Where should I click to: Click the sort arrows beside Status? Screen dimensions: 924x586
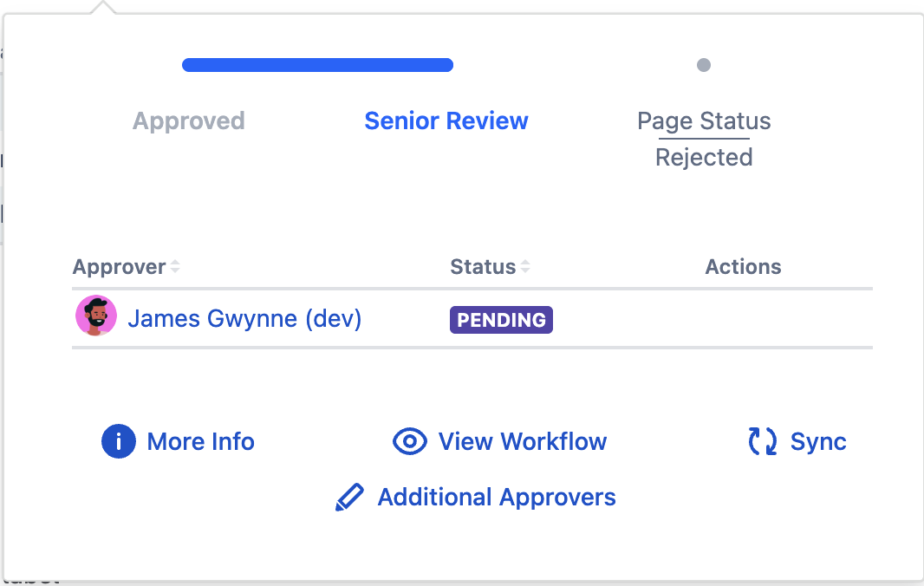click(524, 267)
